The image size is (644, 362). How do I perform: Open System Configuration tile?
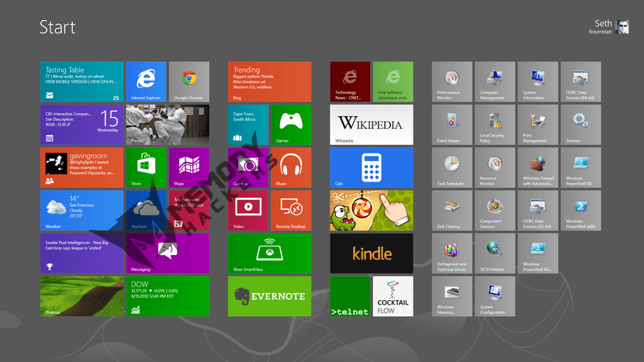495,296
